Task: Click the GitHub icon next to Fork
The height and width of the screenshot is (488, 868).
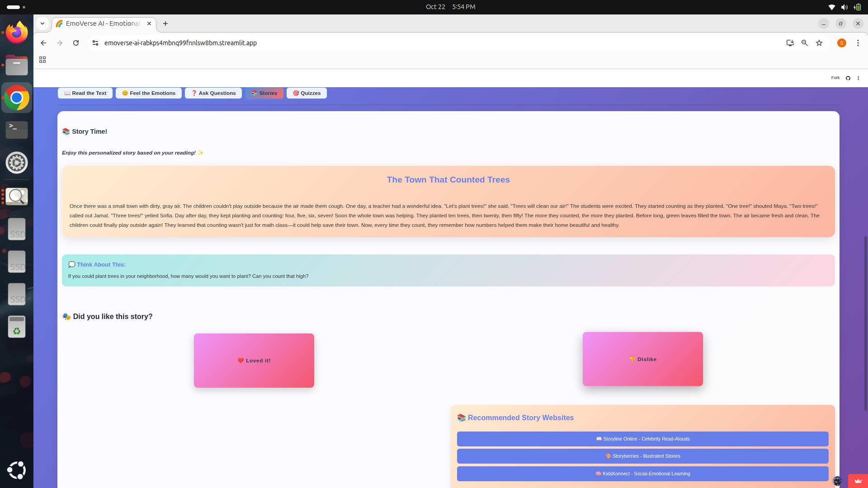Action: [848, 78]
